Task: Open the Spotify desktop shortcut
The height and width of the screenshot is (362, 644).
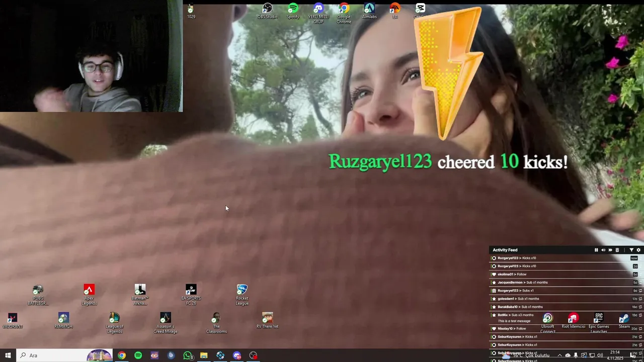Action: pyautogui.click(x=293, y=12)
